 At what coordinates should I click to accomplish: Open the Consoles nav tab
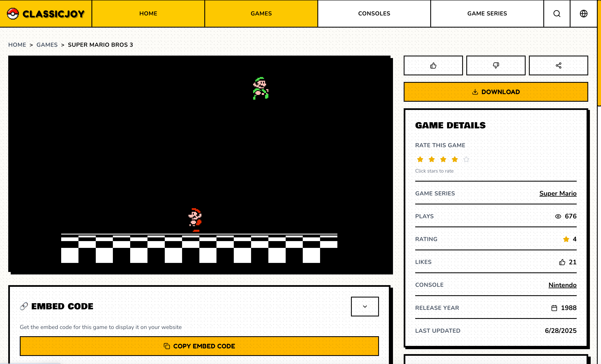[374, 13]
